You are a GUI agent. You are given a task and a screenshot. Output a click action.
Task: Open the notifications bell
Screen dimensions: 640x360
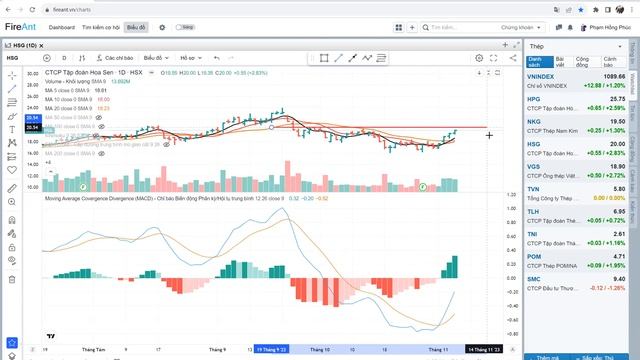pyautogui.click(x=570, y=27)
